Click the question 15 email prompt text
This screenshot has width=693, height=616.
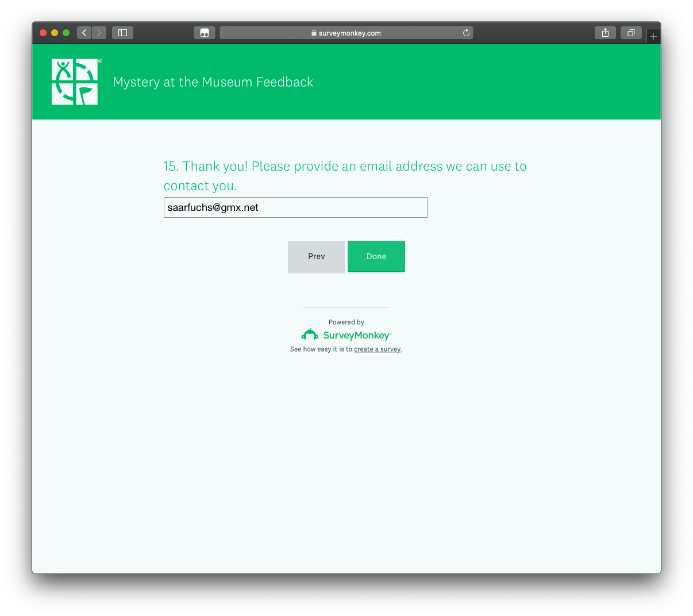[x=345, y=176]
